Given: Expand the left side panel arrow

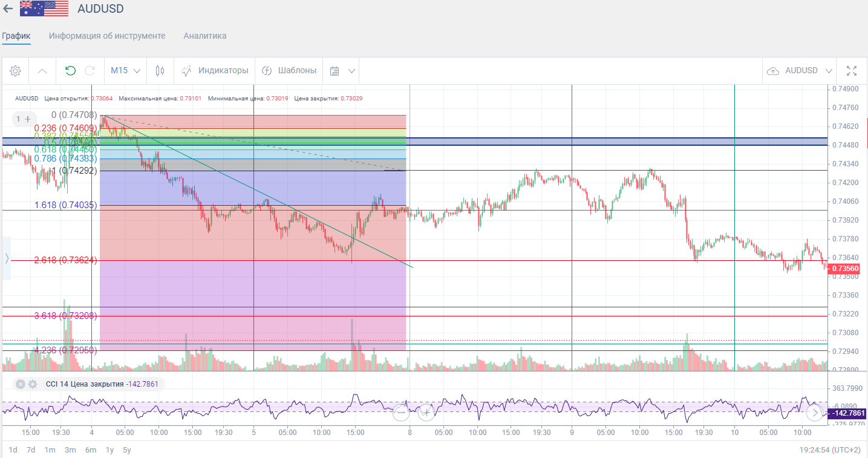Looking at the screenshot, I should (7, 258).
